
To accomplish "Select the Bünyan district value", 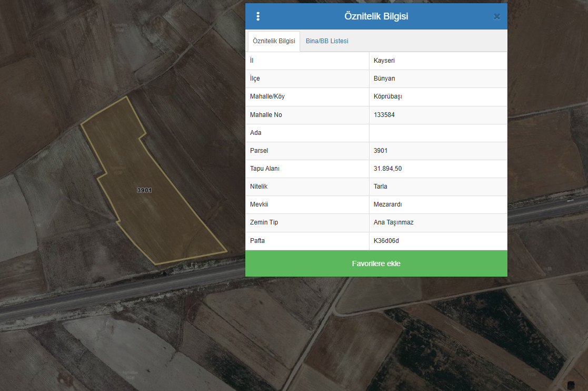I will 384,79.
